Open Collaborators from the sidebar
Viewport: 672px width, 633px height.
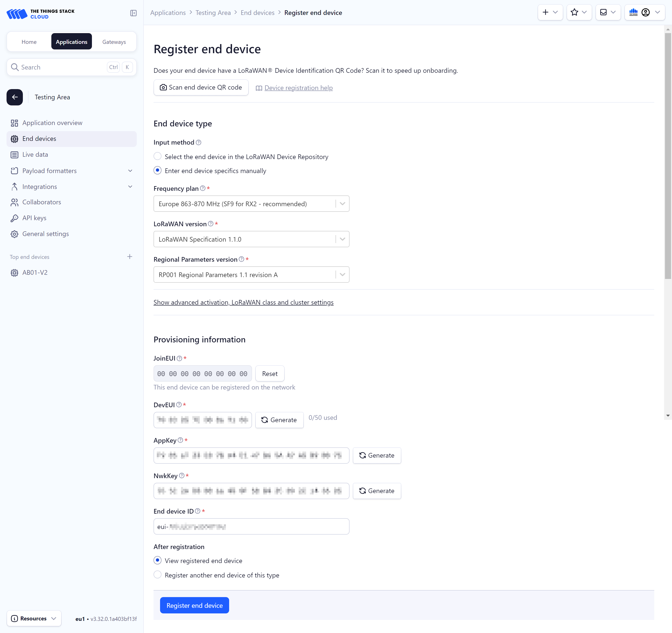click(x=41, y=202)
